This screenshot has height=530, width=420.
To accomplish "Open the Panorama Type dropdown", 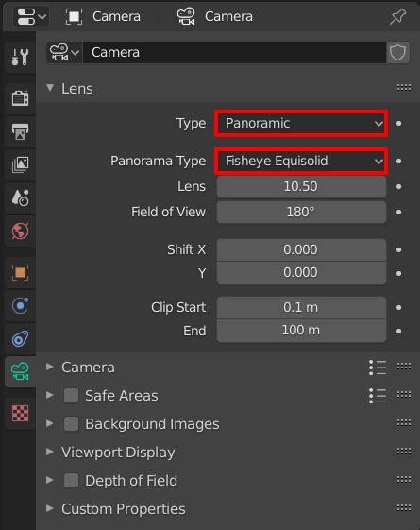I will point(301,161).
